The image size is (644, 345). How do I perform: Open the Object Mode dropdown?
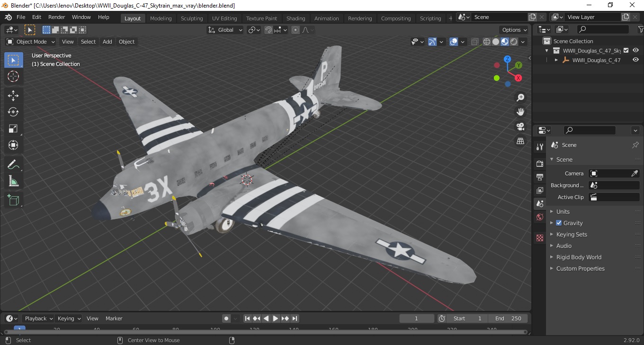point(31,42)
